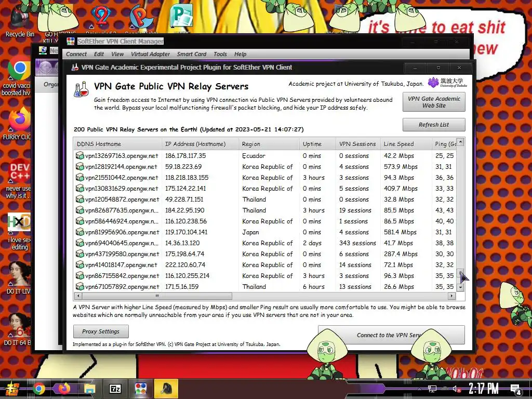This screenshot has width=532, height=399.
Task: Sort by Line Speed column header
Action: coord(406,144)
